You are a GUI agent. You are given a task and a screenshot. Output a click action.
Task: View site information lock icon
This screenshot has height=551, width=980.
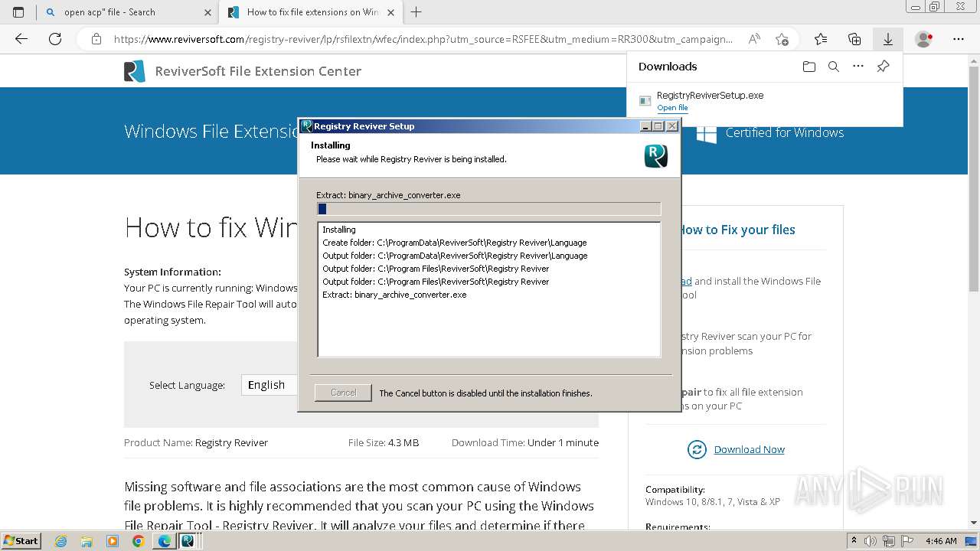coord(96,39)
